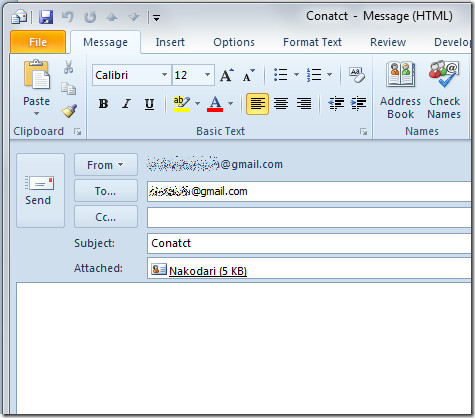Click into the Cc field
Image resolution: width=475 pixels, height=418 pixels.
pyautogui.click(x=309, y=217)
